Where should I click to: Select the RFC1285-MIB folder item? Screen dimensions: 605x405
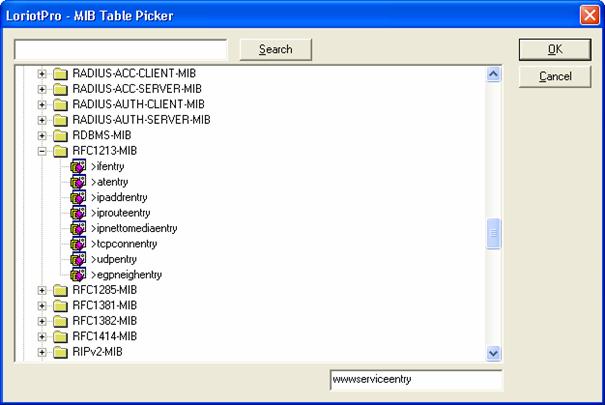[103, 291]
